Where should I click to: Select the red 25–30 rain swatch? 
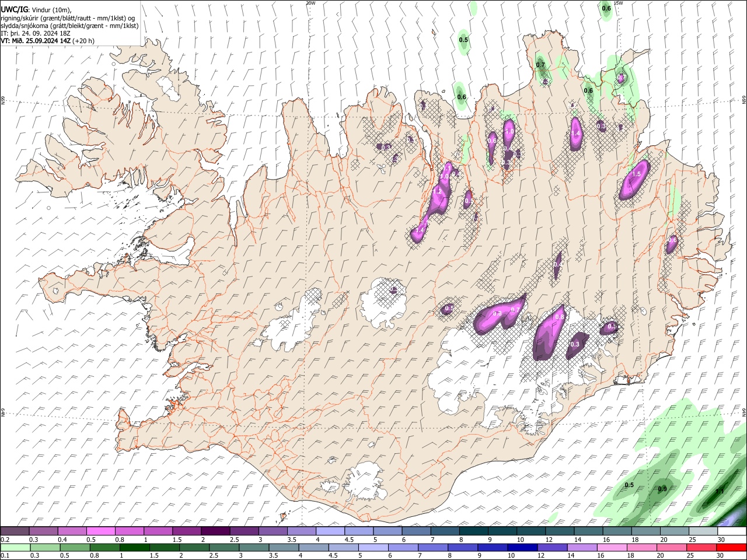(x=703, y=547)
